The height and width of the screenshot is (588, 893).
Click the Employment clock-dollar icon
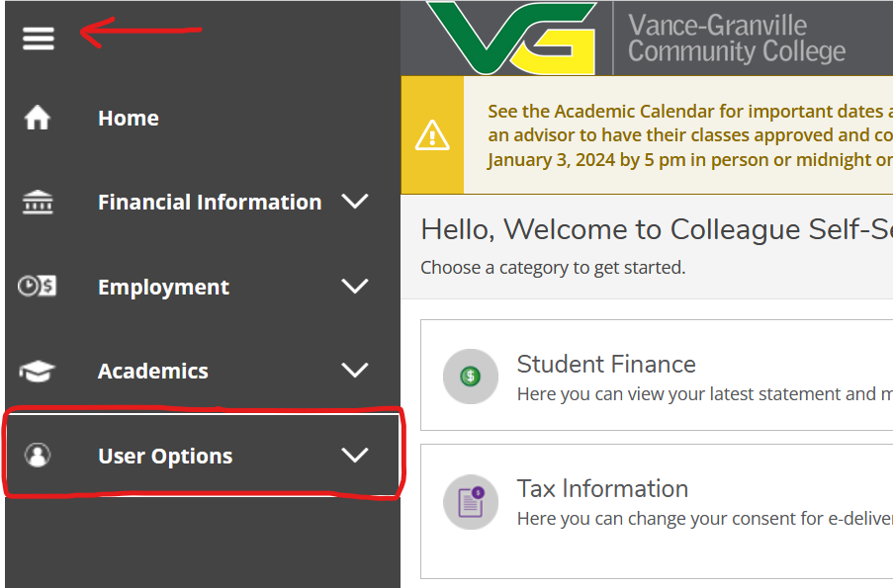click(37, 286)
